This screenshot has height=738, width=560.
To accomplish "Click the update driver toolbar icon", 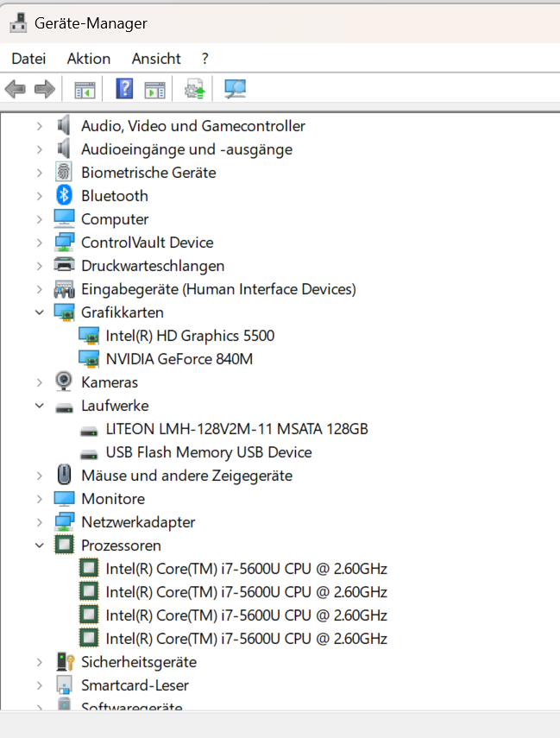I will click(195, 89).
